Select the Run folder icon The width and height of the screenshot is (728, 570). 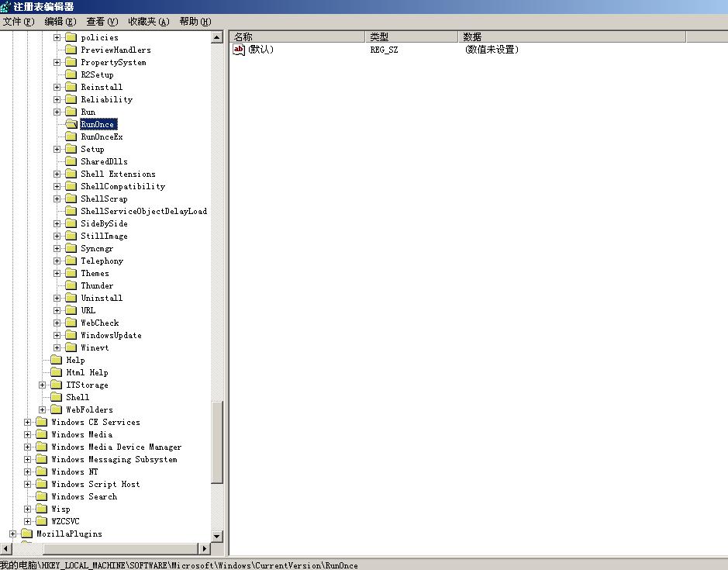tap(71, 112)
